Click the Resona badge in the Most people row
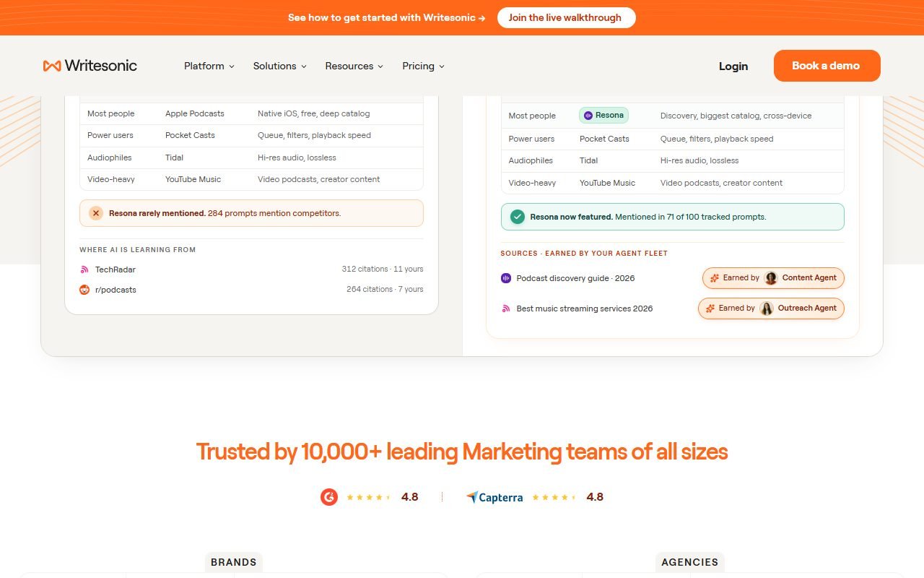924x578 pixels. pyautogui.click(x=603, y=116)
